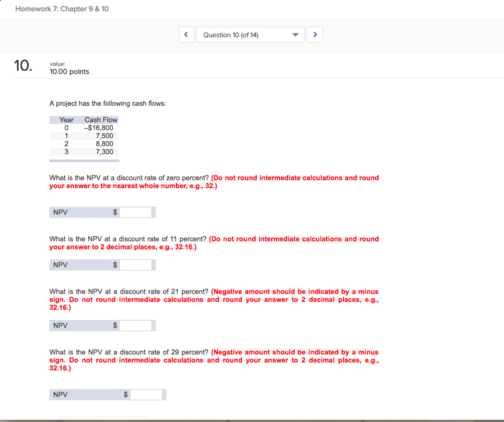
Task: Click the NPV field for 29 percent
Action: pos(146,394)
